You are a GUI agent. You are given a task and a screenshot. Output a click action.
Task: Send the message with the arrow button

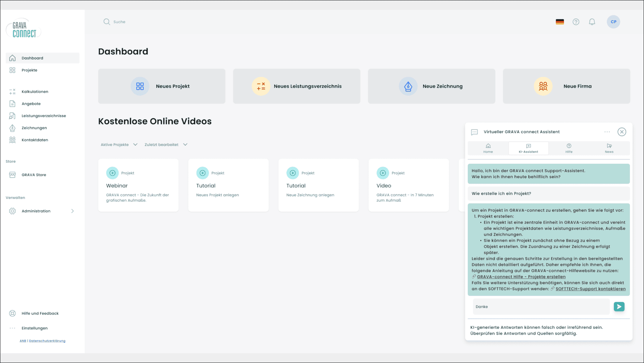[619, 306]
